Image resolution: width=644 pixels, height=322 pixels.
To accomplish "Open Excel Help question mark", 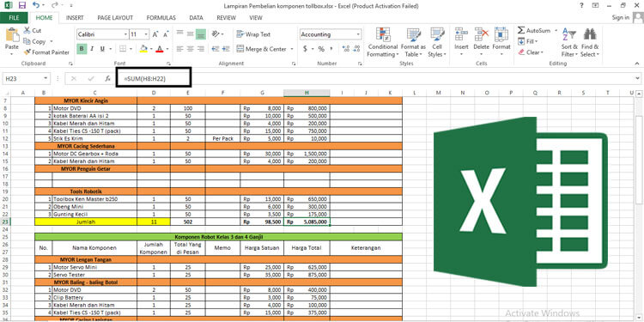I will 581,5.
